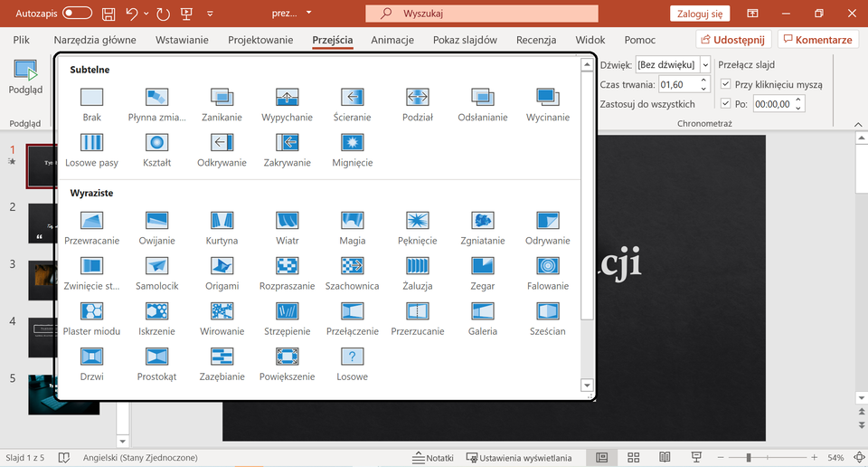Screen dimensions: 868x467
Task: Toggle Przy kliknięciu myszą checkbox
Action: click(725, 84)
